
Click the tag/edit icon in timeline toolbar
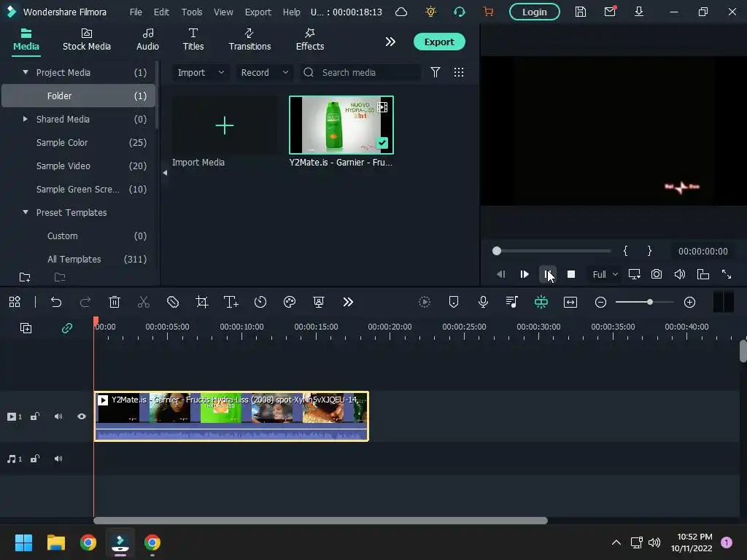173,302
